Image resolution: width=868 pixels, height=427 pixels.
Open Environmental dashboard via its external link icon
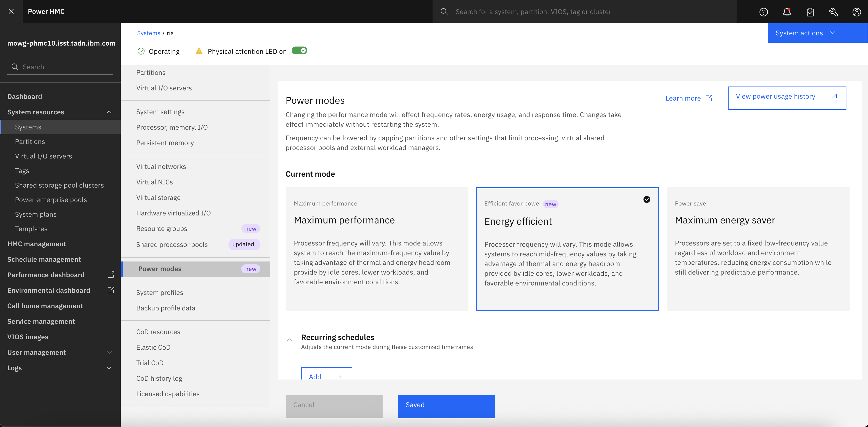(111, 290)
